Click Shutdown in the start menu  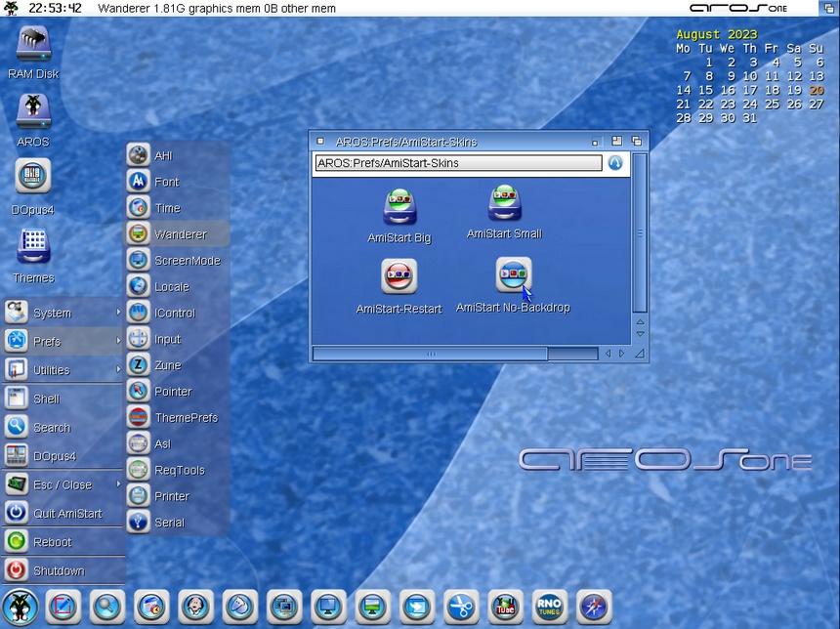[x=59, y=570]
